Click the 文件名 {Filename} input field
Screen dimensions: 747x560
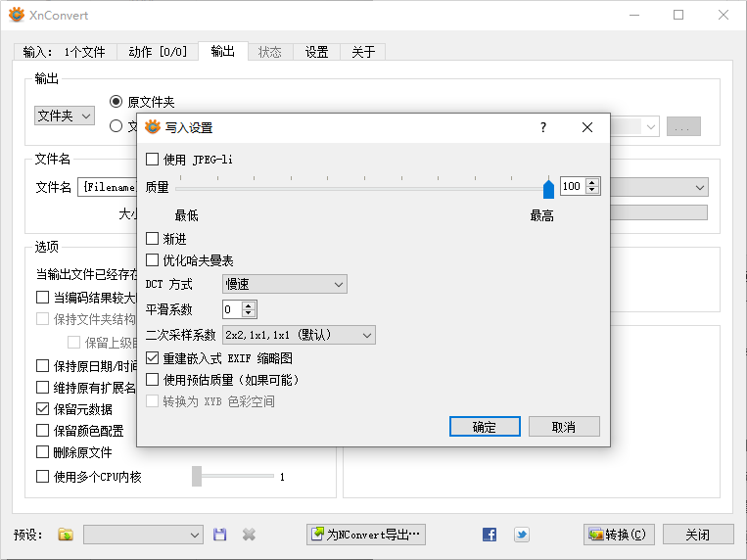point(108,187)
